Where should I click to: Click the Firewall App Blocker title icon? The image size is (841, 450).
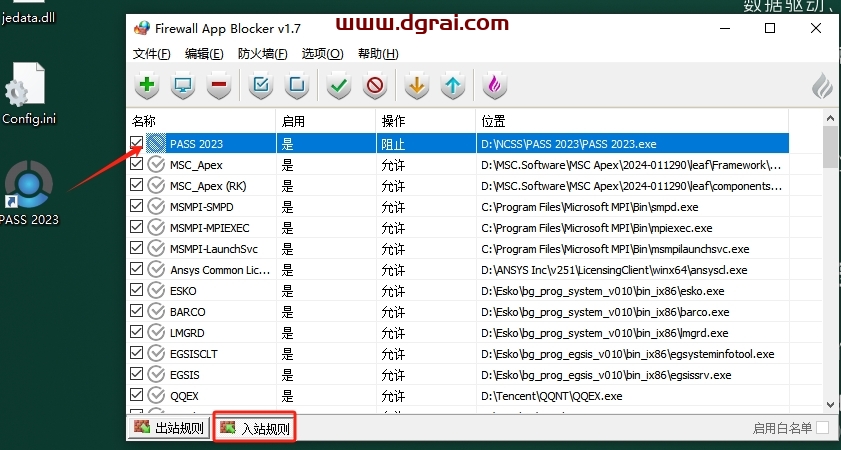pos(142,28)
